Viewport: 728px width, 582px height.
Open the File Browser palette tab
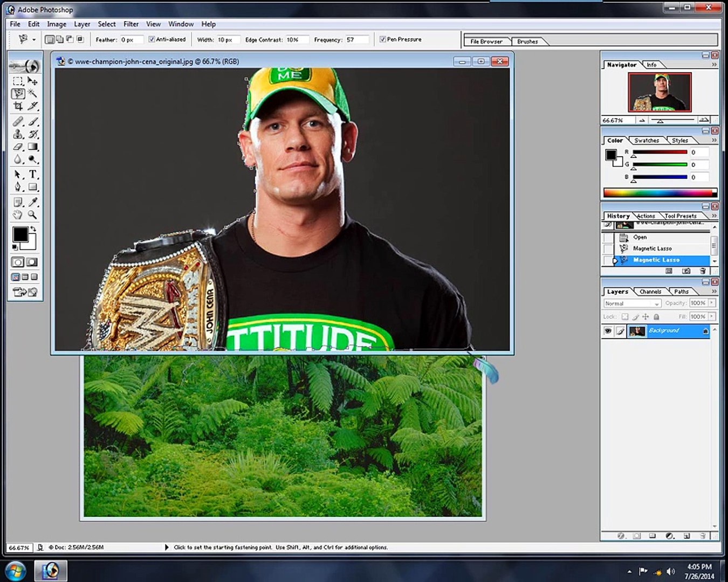(486, 41)
